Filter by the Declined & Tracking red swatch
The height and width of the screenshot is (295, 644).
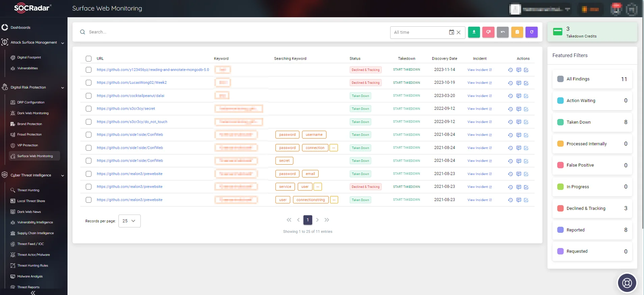pos(560,208)
